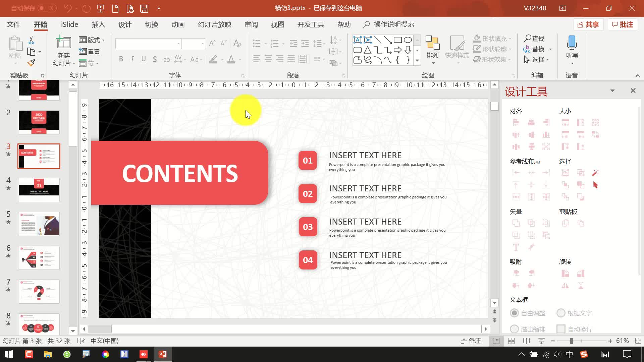Screen dimensions: 644x362
Task: Click the zoom in plus button
Action: click(610, 341)
